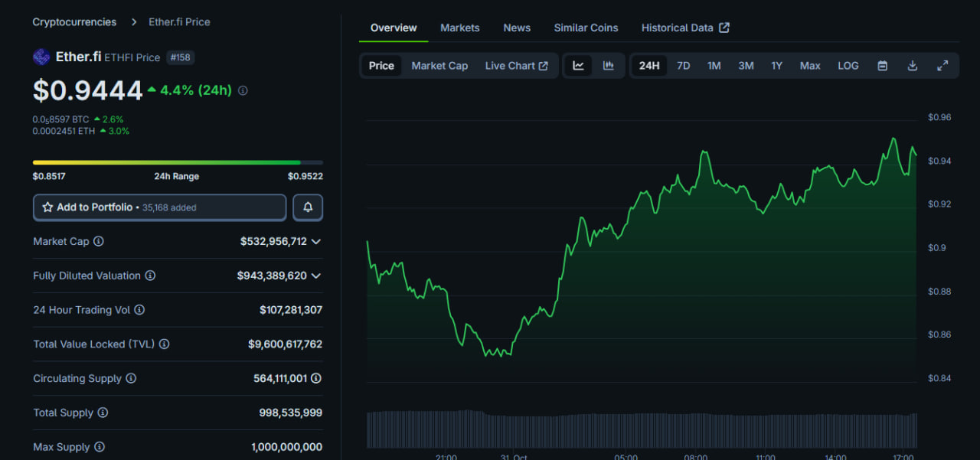Screen dimensions: 980x460
Task: Select the 7D time range
Action: click(683, 66)
